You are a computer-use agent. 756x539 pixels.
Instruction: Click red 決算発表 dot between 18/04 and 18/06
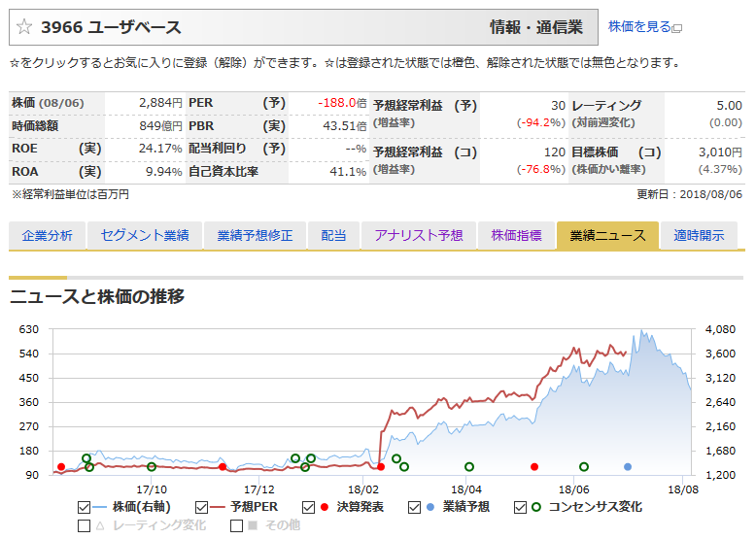(x=533, y=467)
